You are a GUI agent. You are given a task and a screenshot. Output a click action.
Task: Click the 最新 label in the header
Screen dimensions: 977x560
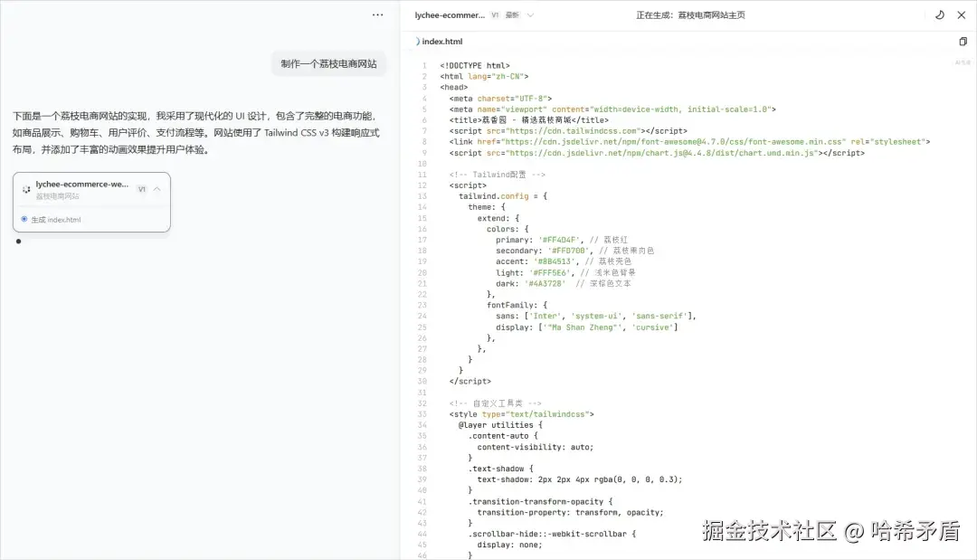(x=512, y=15)
